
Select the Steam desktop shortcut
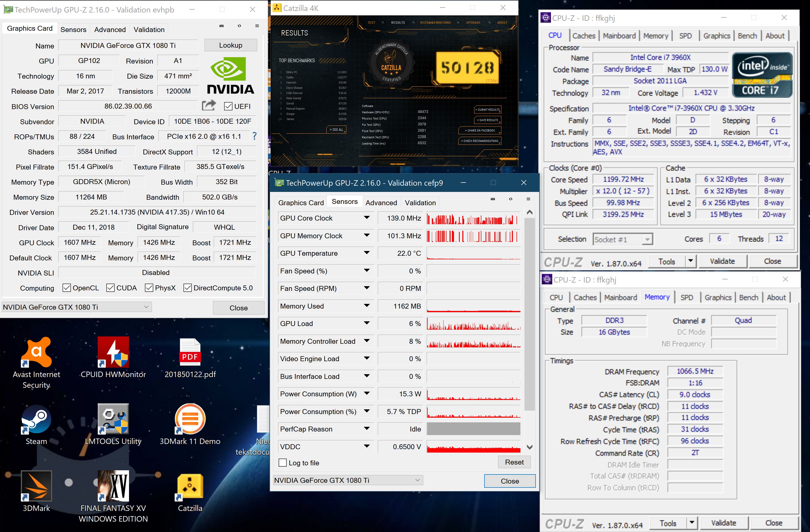tap(36, 424)
